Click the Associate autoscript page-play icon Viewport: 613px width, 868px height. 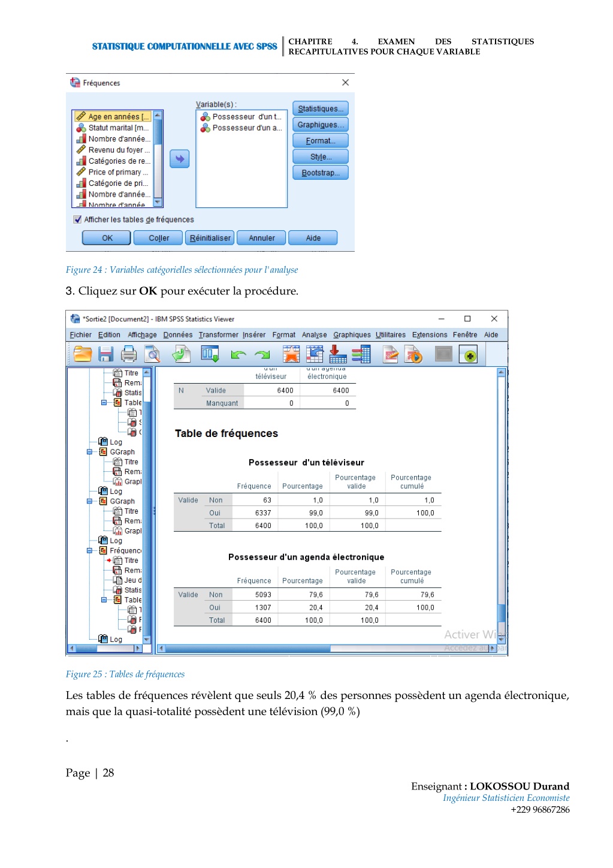tap(413, 355)
